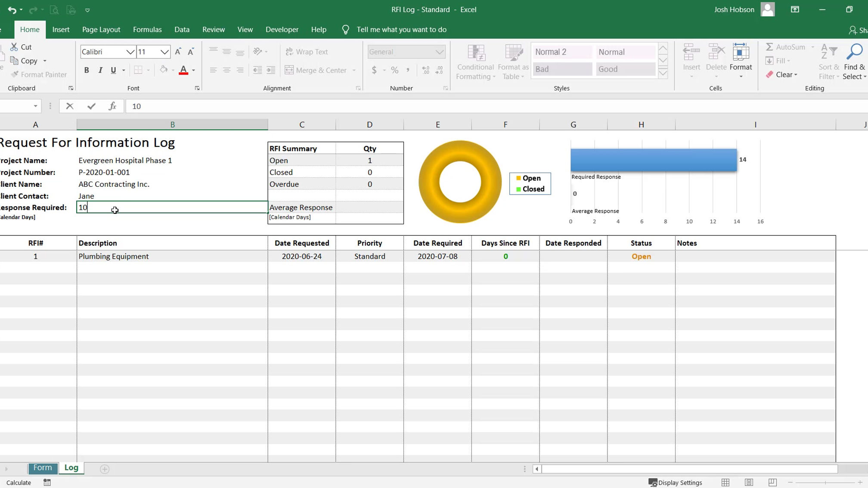Click the AutoSum button
Image resolution: width=868 pixels, height=488 pixels.
pyautogui.click(x=786, y=47)
